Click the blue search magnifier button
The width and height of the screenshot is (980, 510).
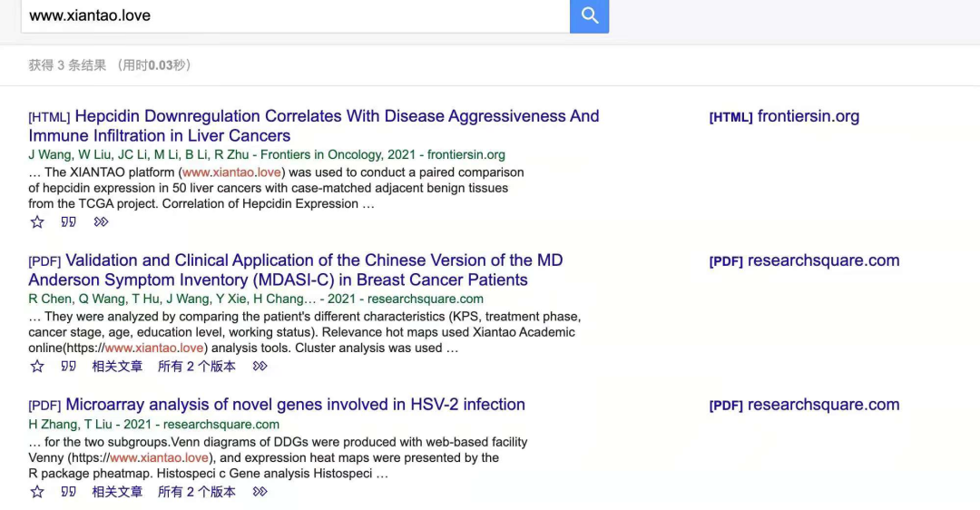click(589, 15)
